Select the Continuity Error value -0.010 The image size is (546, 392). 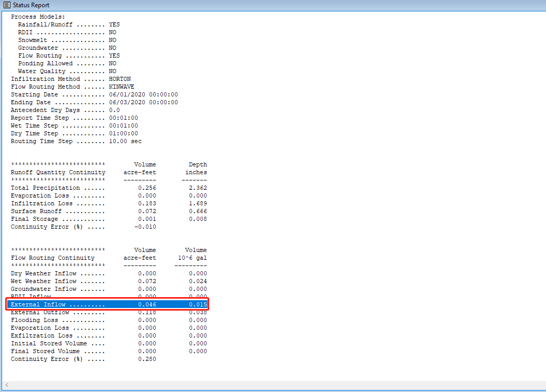click(145, 227)
